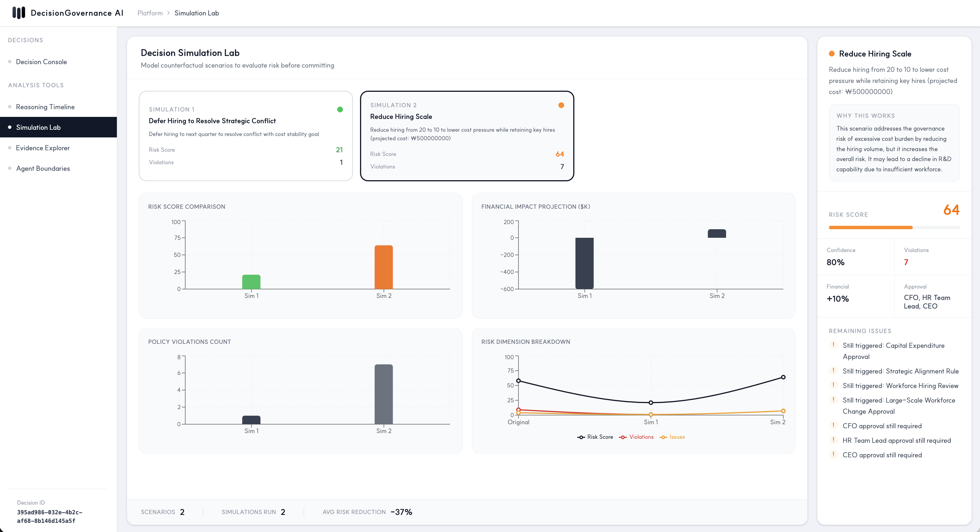Click the Risk Score point at Sim 2
This screenshot has width=980, height=532.
pyautogui.click(x=783, y=377)
